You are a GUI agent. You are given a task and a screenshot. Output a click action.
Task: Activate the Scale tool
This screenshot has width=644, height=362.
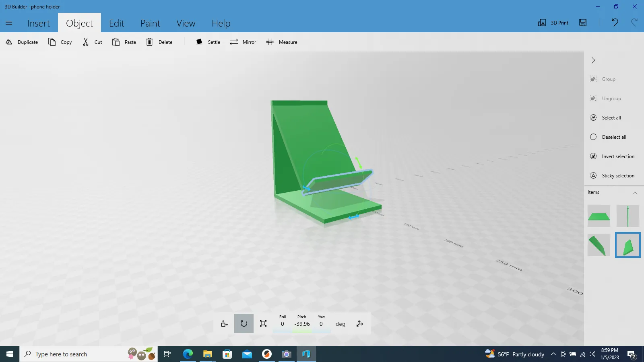[263, 323]
